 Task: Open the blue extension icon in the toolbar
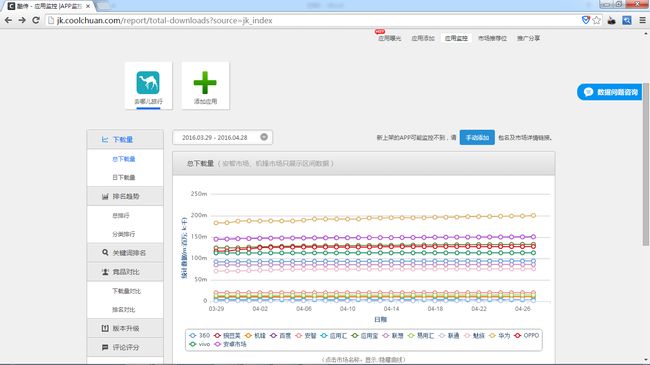627,20
